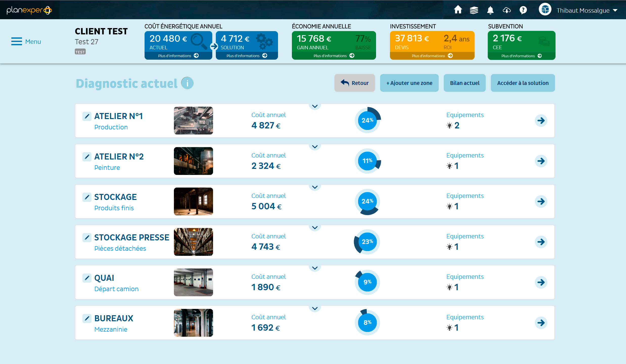The height and width of the screenshot is (364, 626).
Task: Click the info icon beside Diagnostic actuel
Action: [x=187, y=83]
